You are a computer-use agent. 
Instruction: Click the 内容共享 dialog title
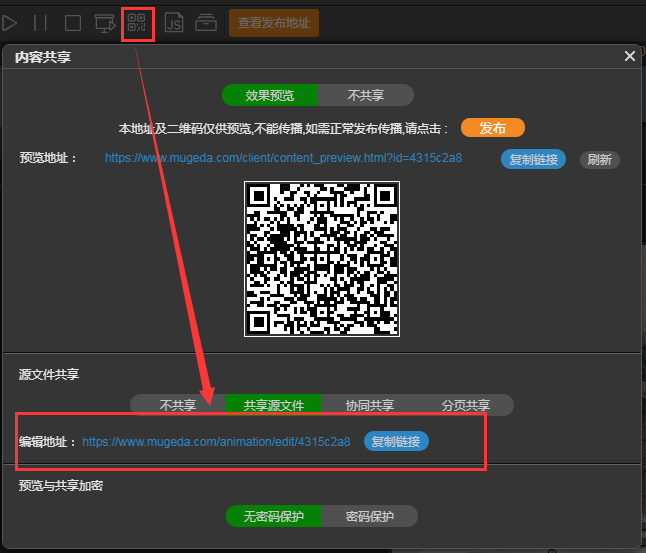click(43, 57)
